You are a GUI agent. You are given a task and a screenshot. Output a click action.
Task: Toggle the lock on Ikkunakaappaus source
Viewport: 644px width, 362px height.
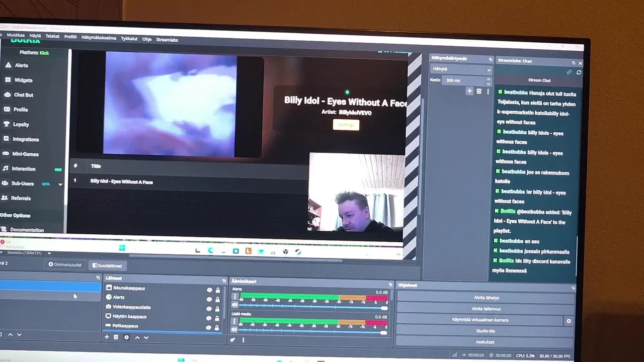coord(218,290)
